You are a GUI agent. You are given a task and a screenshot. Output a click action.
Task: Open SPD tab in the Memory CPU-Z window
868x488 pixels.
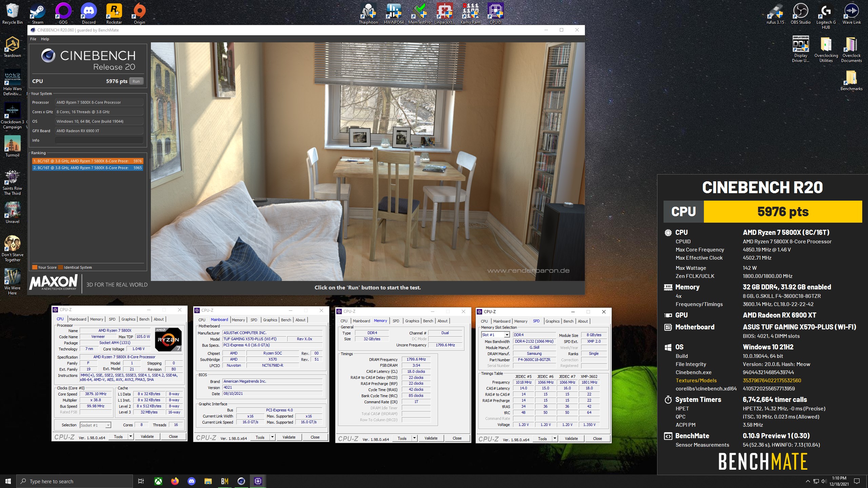(x=396, y=321)
